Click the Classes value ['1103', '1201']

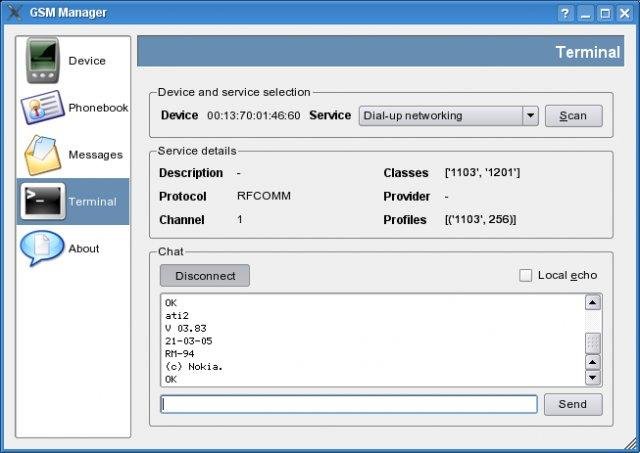[x=482, y=173]
